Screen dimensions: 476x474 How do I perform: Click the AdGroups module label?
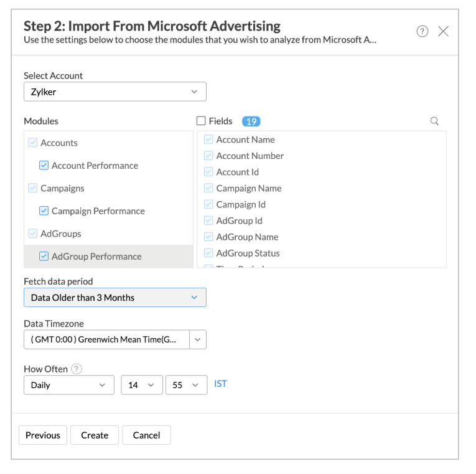(61, 234)
